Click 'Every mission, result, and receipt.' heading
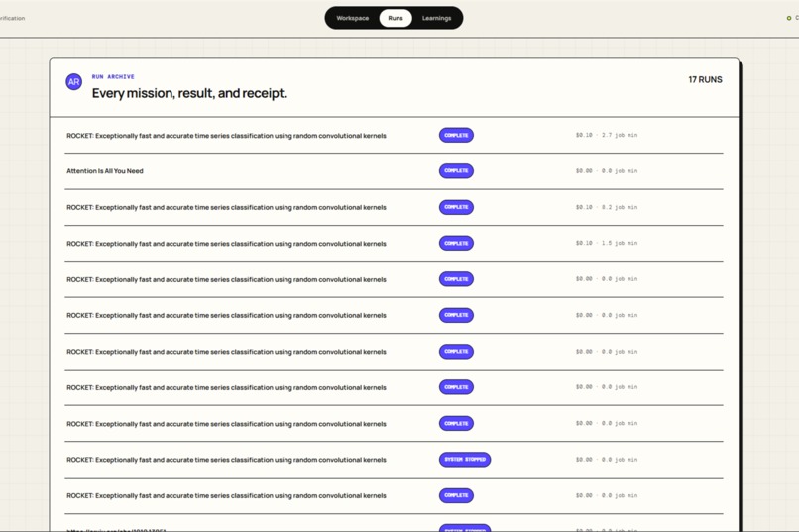The height and width of the screenshot is (532, 799). [189, 93]
